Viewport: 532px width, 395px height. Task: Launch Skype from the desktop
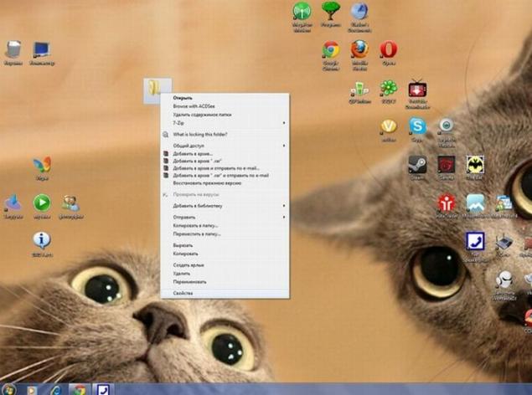(x=417, y=126)
